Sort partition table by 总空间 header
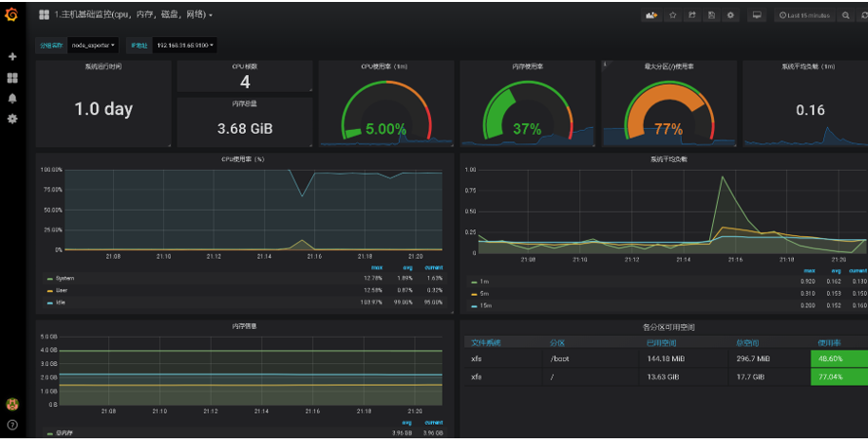The image size is (868, 448). (748, 343)
